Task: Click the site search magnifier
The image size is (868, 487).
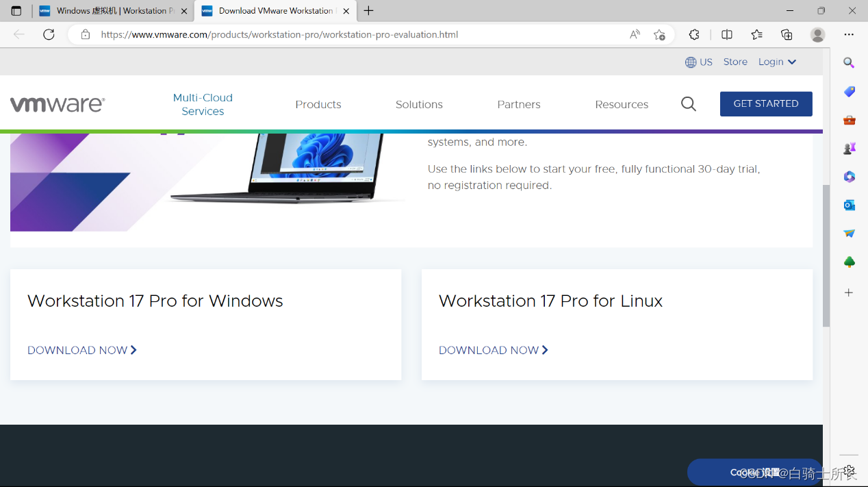Action: [x=689, y=104]
